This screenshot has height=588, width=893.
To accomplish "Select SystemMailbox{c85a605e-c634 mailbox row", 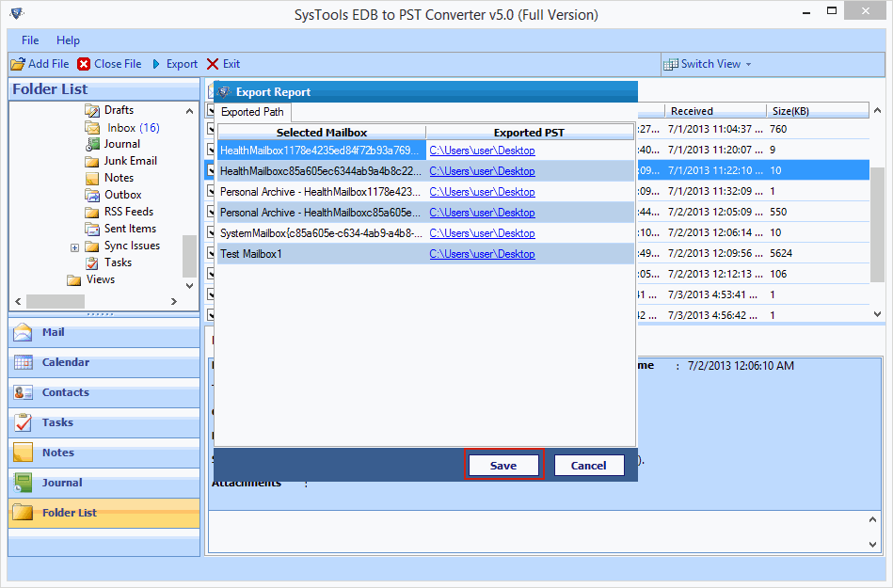I will pos(425,233).
